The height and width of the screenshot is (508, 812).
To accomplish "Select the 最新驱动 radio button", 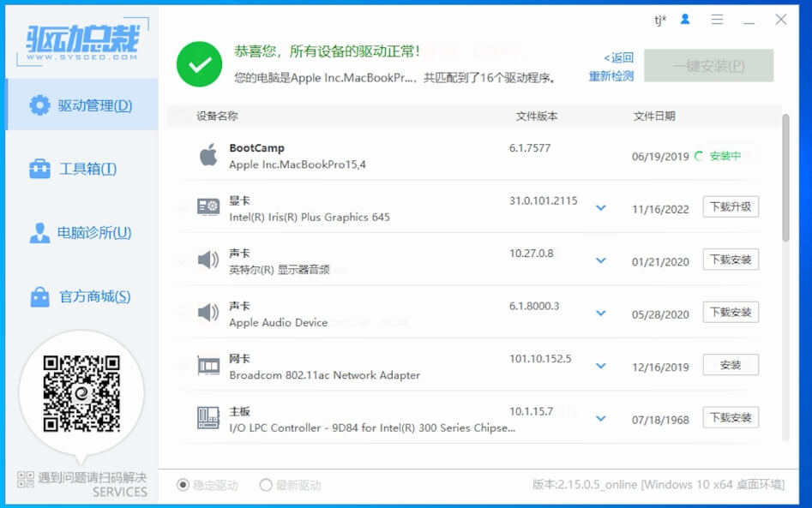I will tap(266, 485).
